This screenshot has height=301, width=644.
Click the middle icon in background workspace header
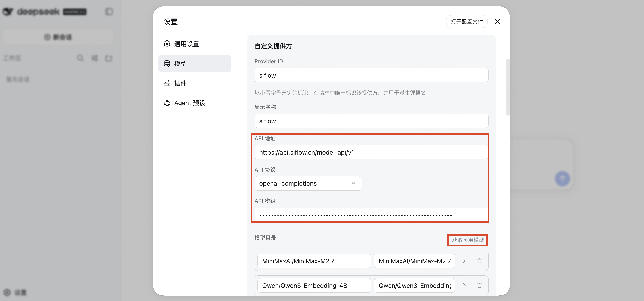coord(94,58)
